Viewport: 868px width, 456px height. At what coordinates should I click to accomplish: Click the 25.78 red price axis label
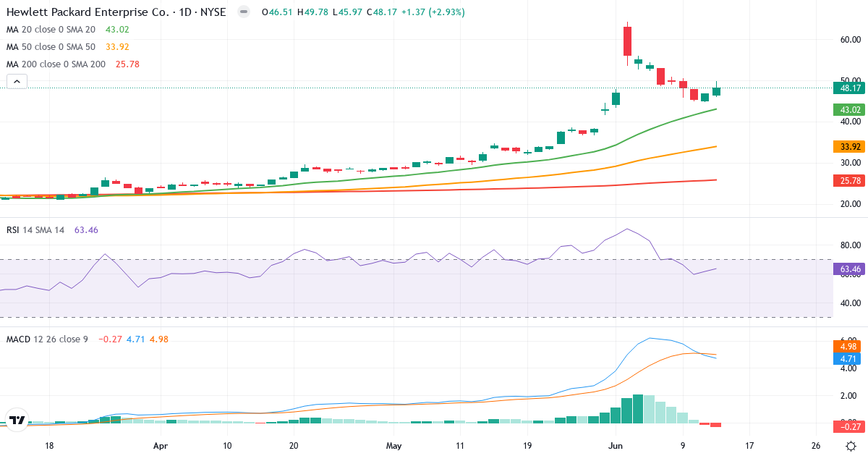pos(848,180)
